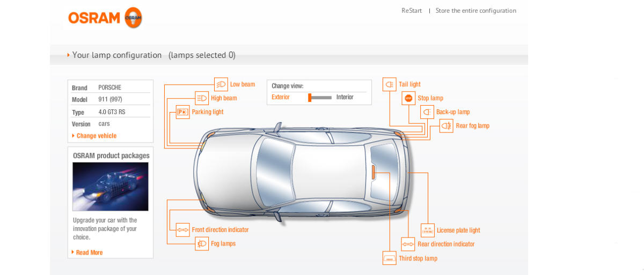644x275 pixels.
Task: Select the Stop lamp icon
Action: click(x=408, y=98)
